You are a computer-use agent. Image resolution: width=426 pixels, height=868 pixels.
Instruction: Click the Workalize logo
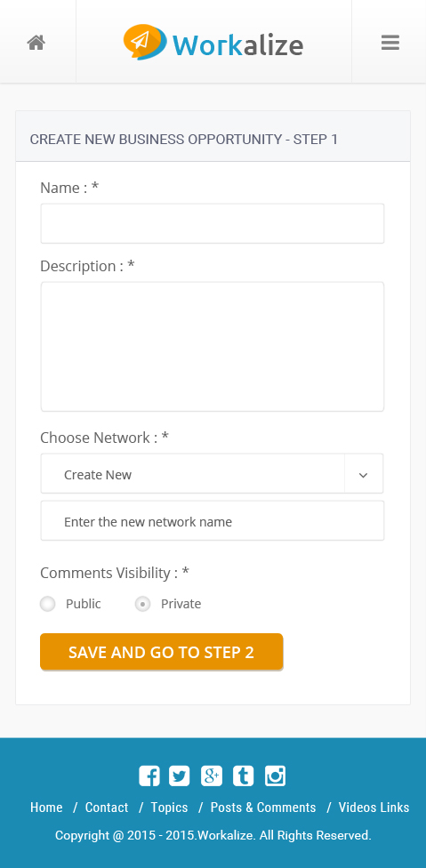(213, 42)
